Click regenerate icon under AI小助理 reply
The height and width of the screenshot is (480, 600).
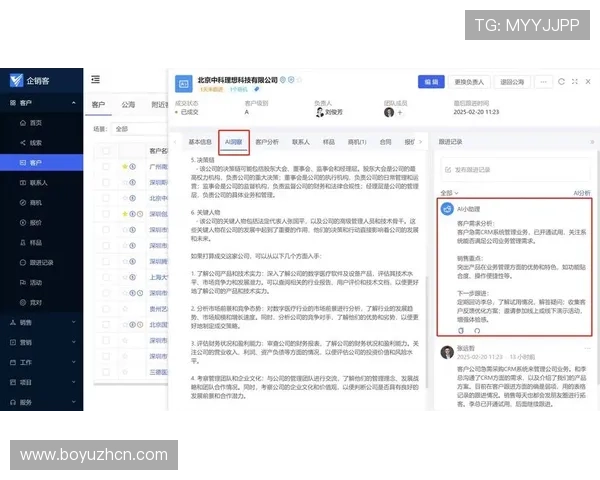477,330
